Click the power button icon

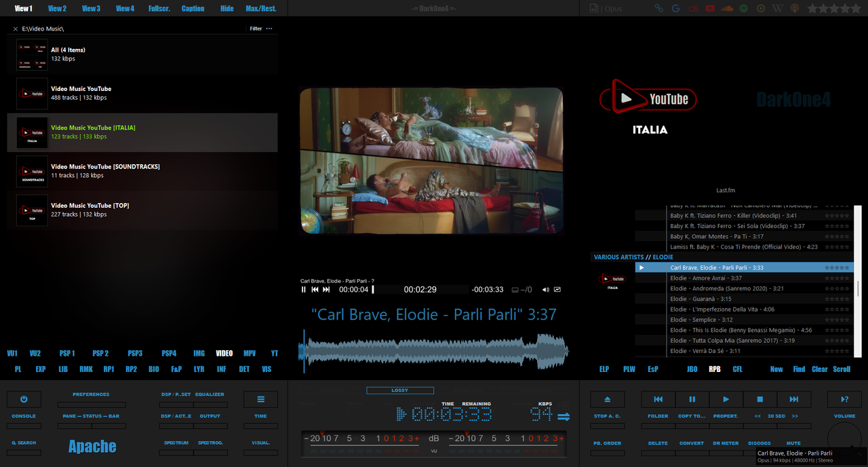pos(24,399)
